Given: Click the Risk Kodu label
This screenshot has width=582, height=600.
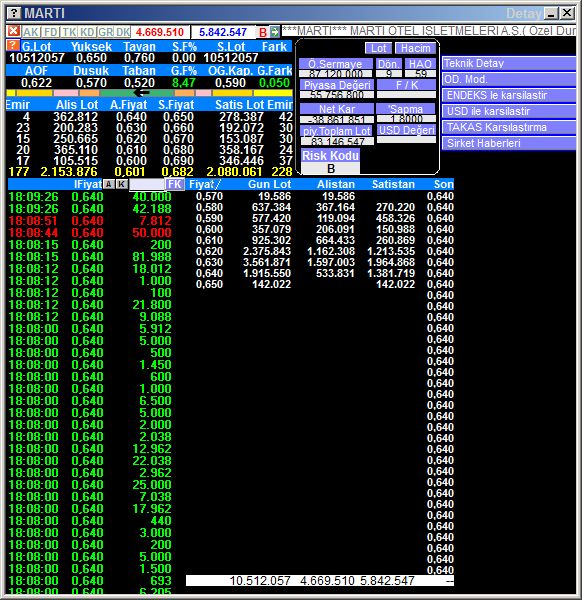Looking at the screenshot, I should click(x=331, y=155).
